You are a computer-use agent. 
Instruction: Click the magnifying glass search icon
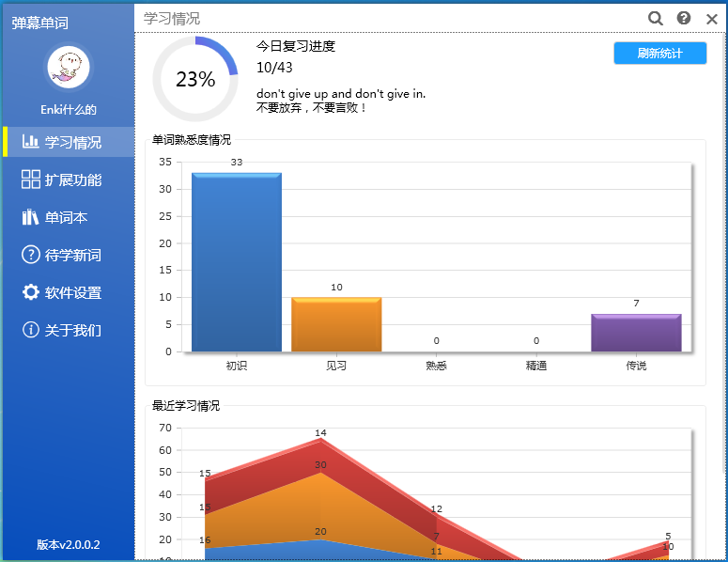pos(655,18)
